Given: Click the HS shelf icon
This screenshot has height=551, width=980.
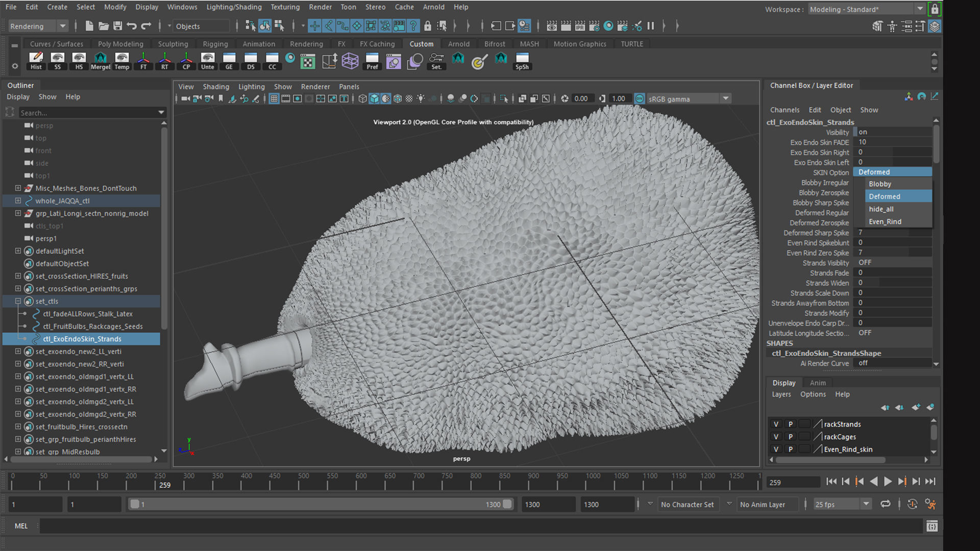Looking at the screenshot, I should 79,61.
